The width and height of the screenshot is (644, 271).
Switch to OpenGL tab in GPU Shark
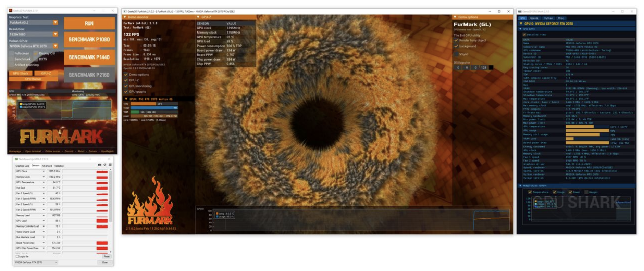[534, 18]
